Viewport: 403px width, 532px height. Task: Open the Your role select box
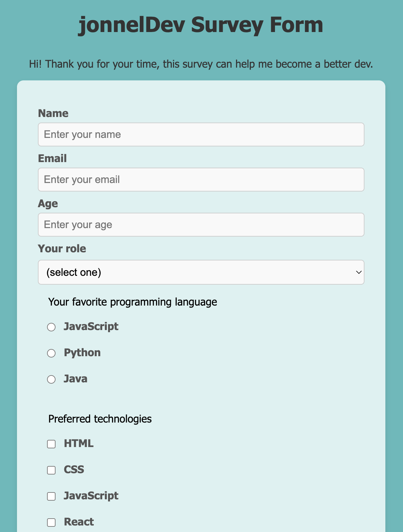click(201, 272)
